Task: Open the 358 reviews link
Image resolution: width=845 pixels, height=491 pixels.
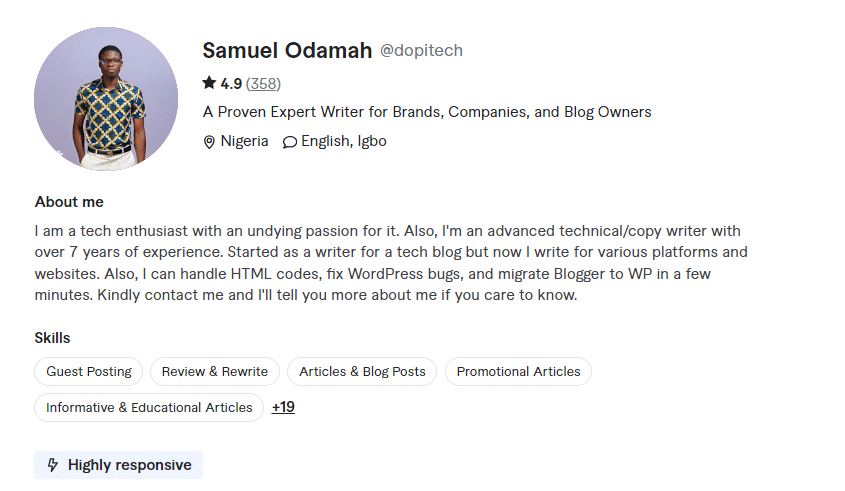Action: coord(263,83)
